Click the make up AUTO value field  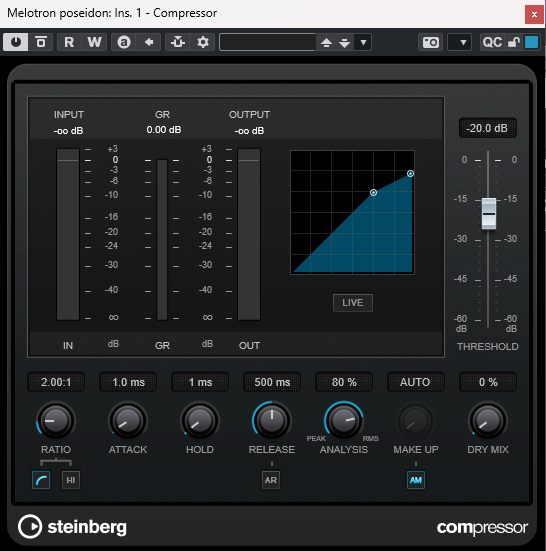(416, 382)
